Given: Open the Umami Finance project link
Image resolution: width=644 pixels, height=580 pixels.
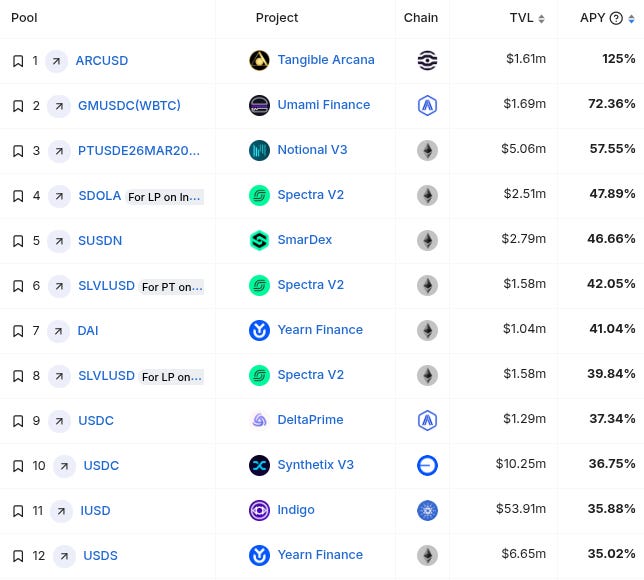Looking at the screenshot, I should click(x=324, y=105).
